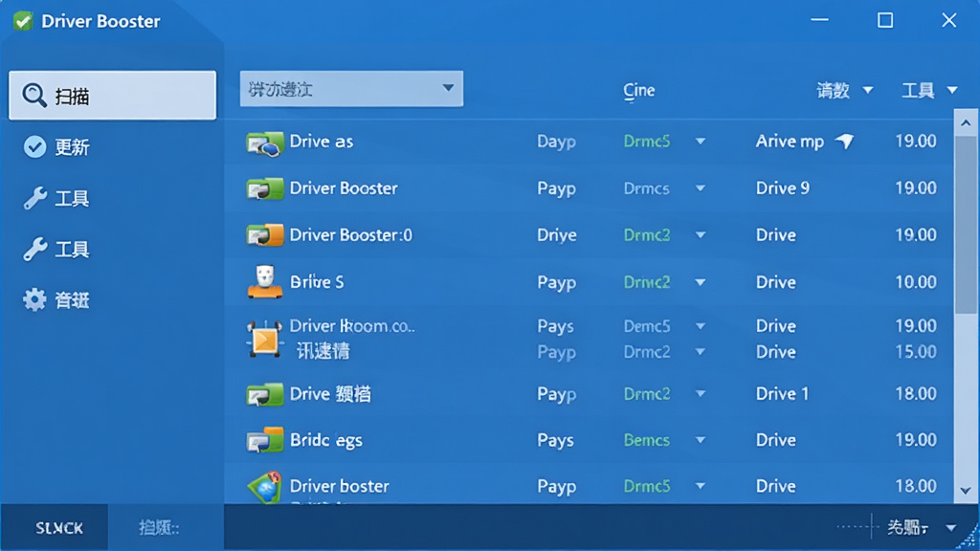Viewport: 980px width, 551px height.
Task: Click the icon beside Drive 1 row name
Action: (x=264, y=394)
